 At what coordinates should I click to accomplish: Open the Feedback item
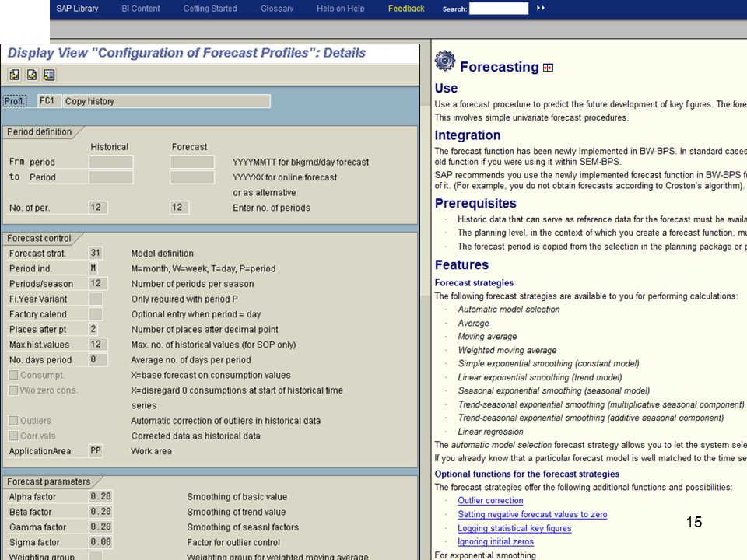coord(406,9)
